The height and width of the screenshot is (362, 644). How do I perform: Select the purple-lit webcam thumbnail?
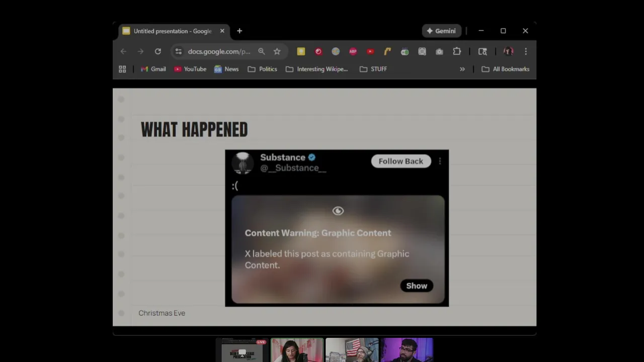[x=407, y=350]
